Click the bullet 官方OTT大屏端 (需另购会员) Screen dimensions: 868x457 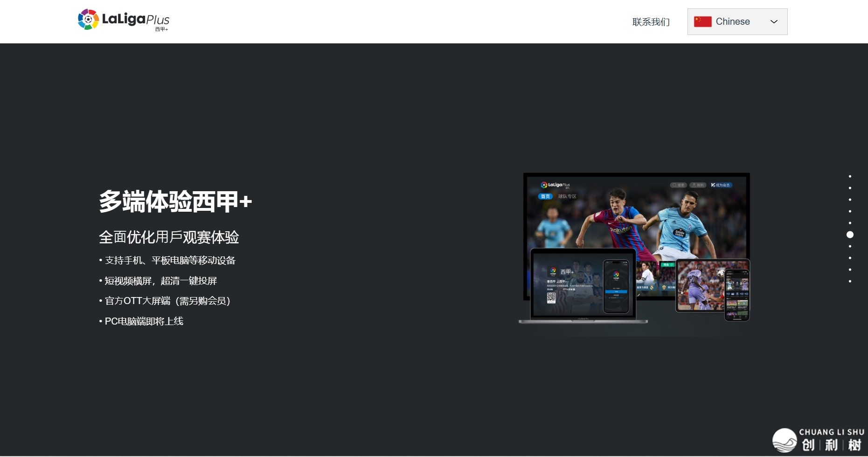pos(165,301)
